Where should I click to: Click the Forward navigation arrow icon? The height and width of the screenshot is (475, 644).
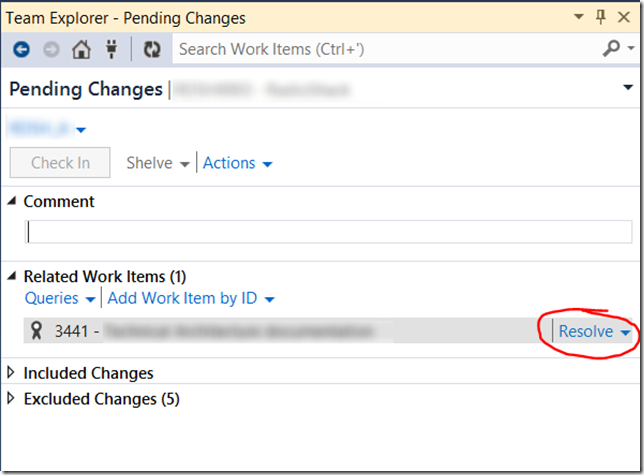[52, 49]
